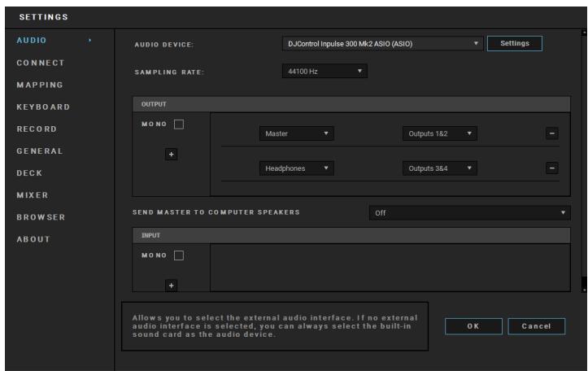
Task: Open the Mapping settings tab
Action: click(40, 85)
